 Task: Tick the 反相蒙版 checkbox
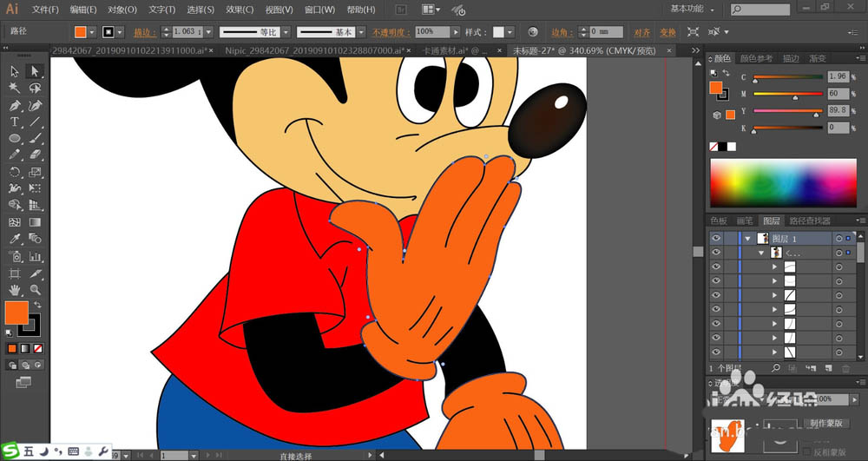(x=806, y=453)
